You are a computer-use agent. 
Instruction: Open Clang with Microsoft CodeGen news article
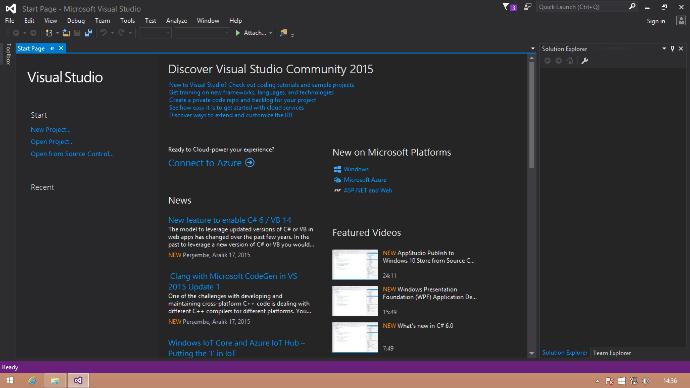point(233,281)
